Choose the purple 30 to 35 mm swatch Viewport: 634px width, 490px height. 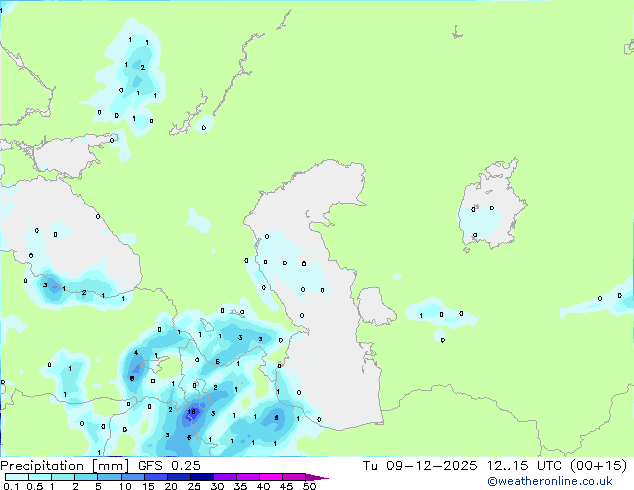[x=224, y=477]
